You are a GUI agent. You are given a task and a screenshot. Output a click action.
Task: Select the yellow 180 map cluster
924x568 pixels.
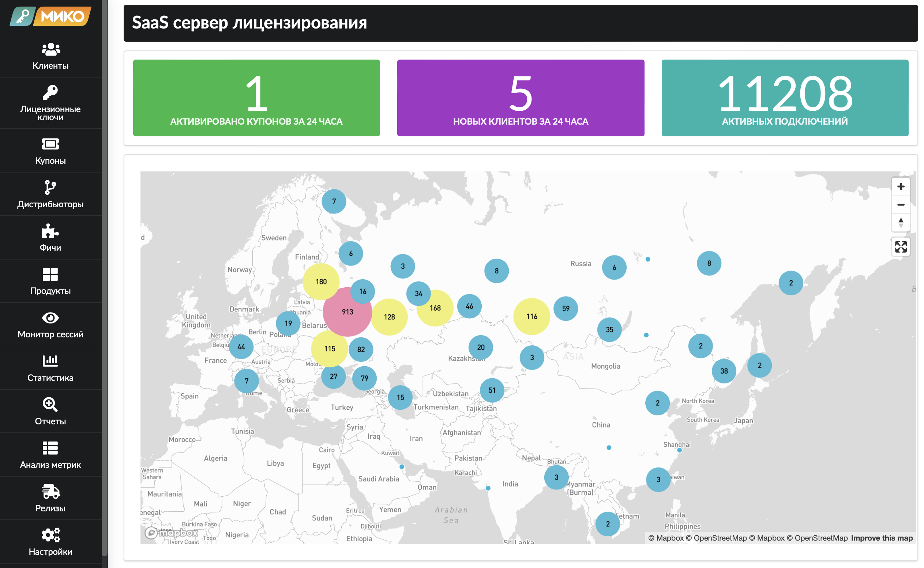(x=321, y=282)
